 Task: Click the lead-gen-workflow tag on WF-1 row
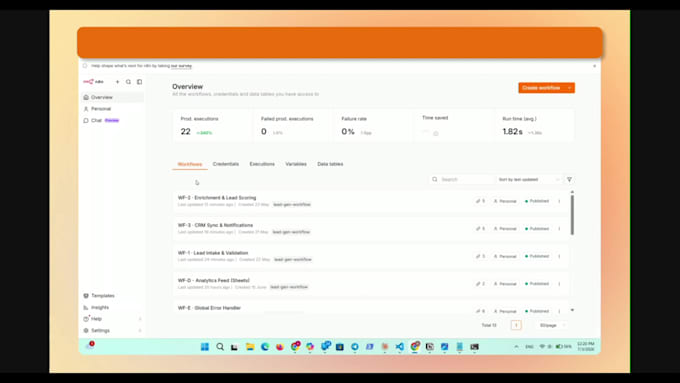293,260
